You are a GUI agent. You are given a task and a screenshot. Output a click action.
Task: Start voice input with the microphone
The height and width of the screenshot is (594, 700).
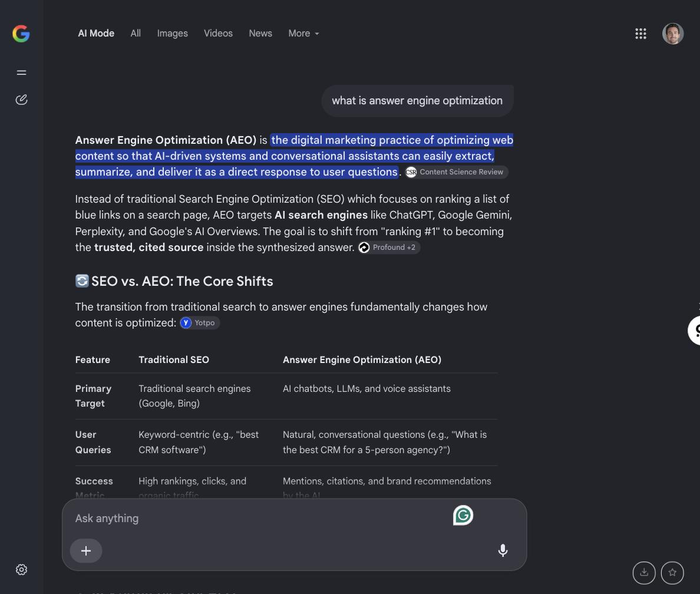503,550
